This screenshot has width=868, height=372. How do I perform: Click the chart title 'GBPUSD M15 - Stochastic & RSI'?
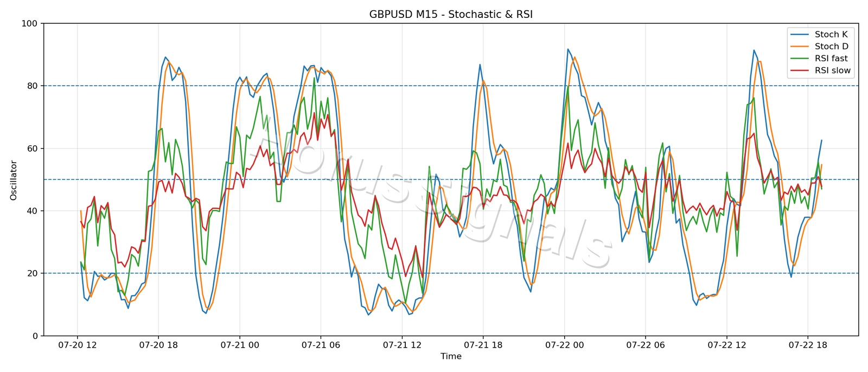click(451, 15)
